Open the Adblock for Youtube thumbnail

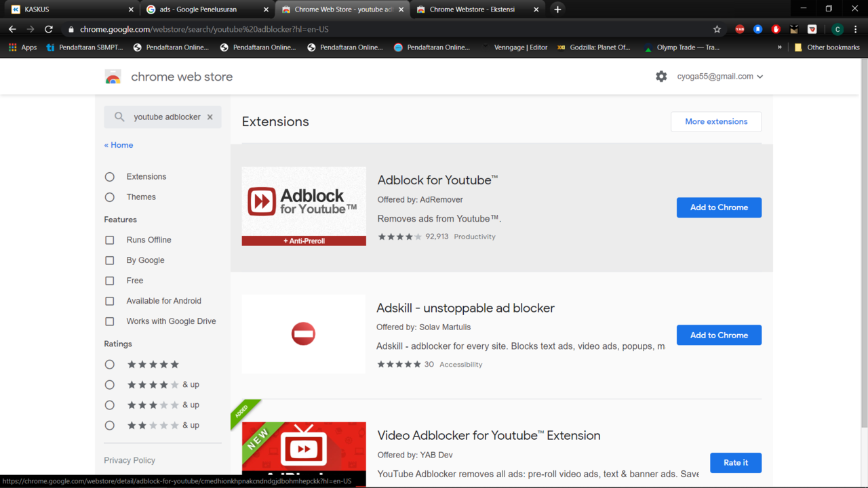tap(304, 206)
